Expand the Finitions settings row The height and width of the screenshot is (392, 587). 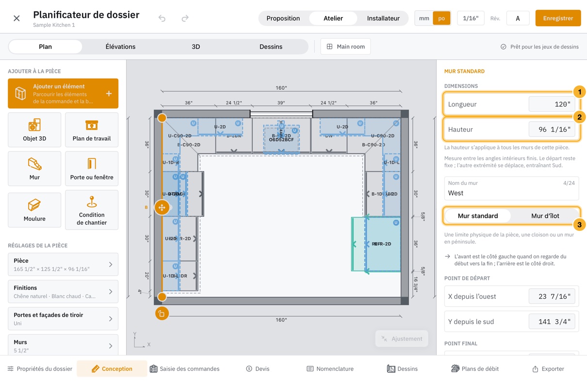[x=63, y=292]
